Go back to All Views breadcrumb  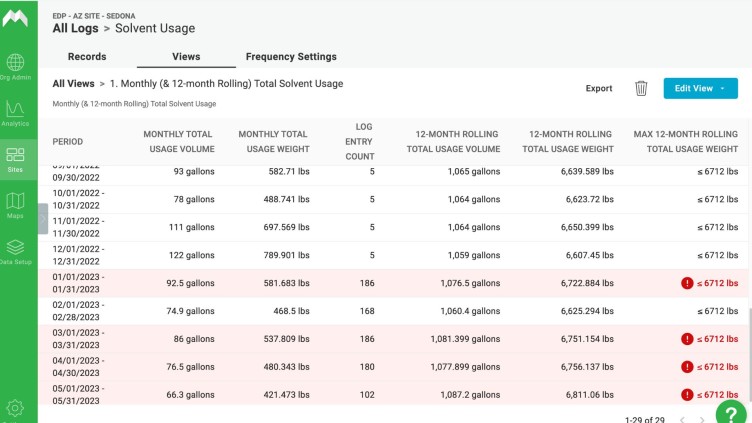[73, 83]
